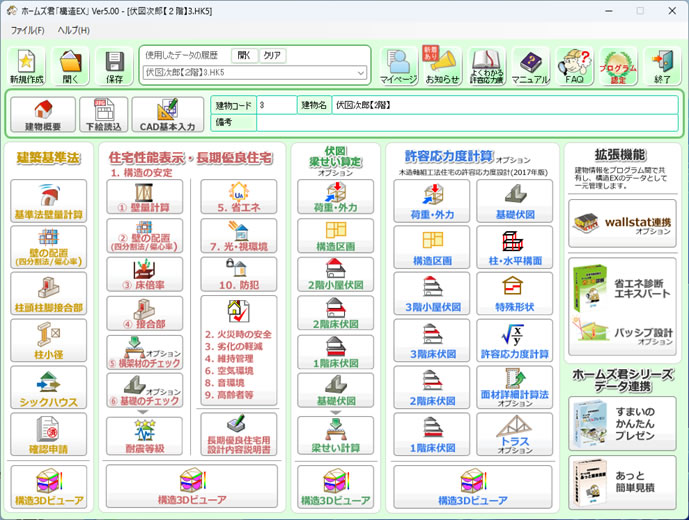Open ⑥ 基礎のチェック option
The width and height of the screenshot is (689, 520).
click(145, 390)
